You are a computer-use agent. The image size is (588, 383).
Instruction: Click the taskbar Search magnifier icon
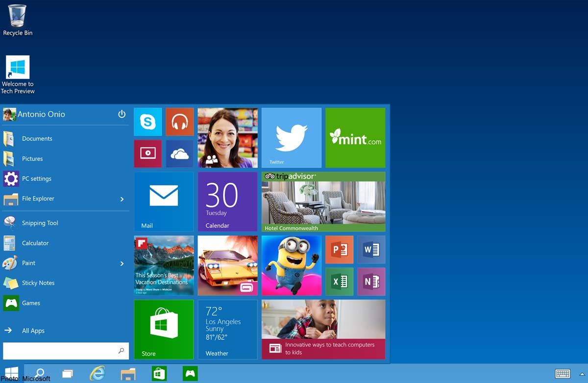40,373
